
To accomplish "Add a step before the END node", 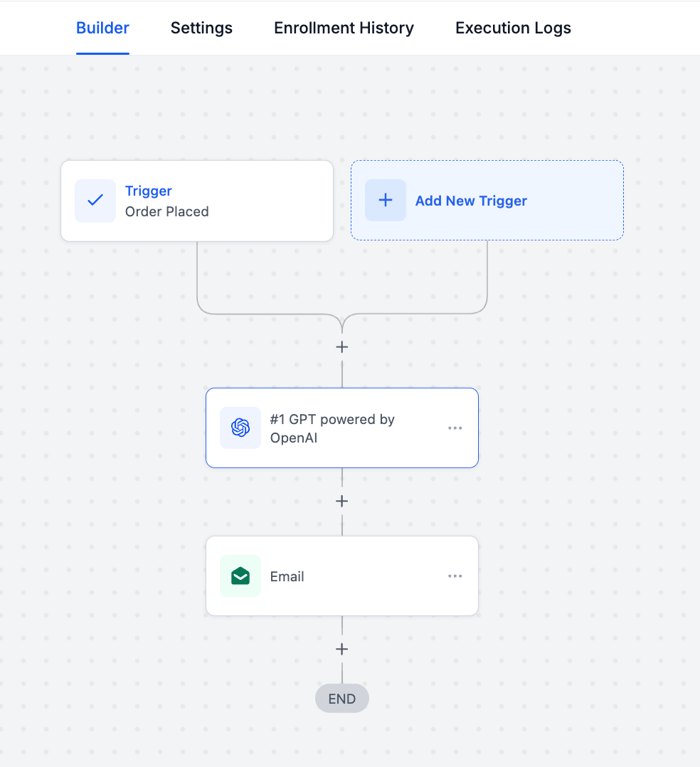I will [x=342, y=650].
